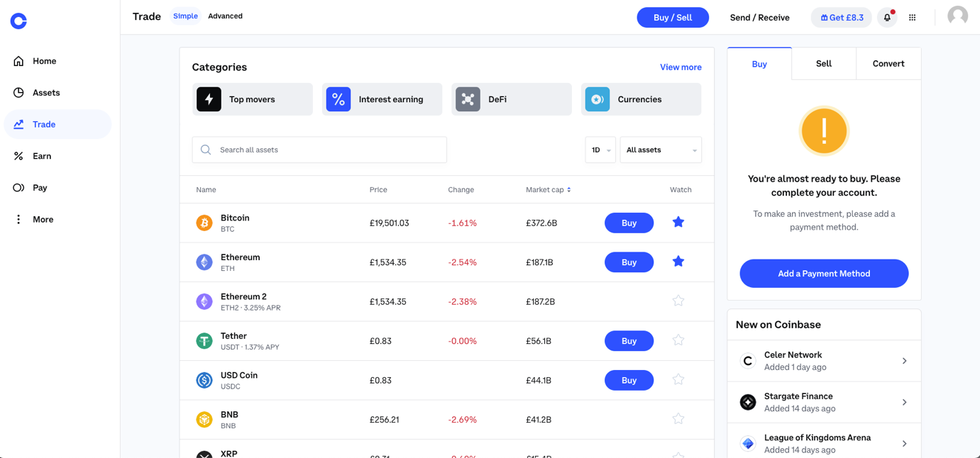Select the Buy tab
980x458 pixels.
[x=759, y=64]
